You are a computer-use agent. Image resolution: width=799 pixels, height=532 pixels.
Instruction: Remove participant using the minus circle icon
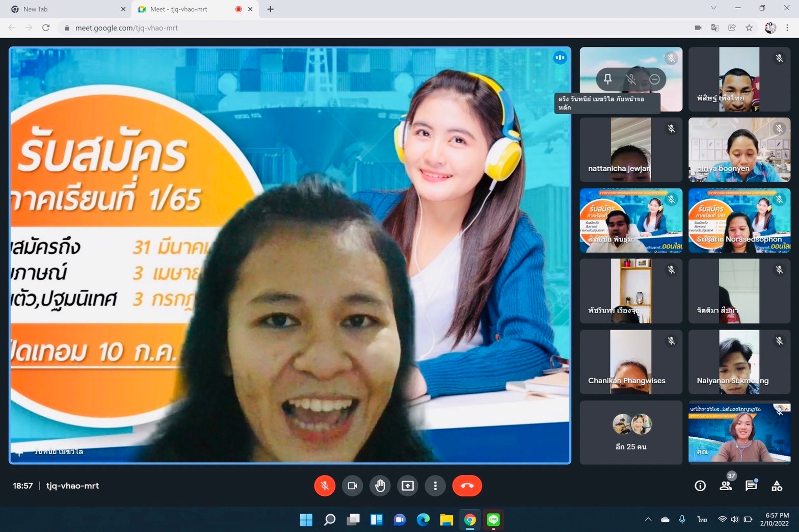655,79
